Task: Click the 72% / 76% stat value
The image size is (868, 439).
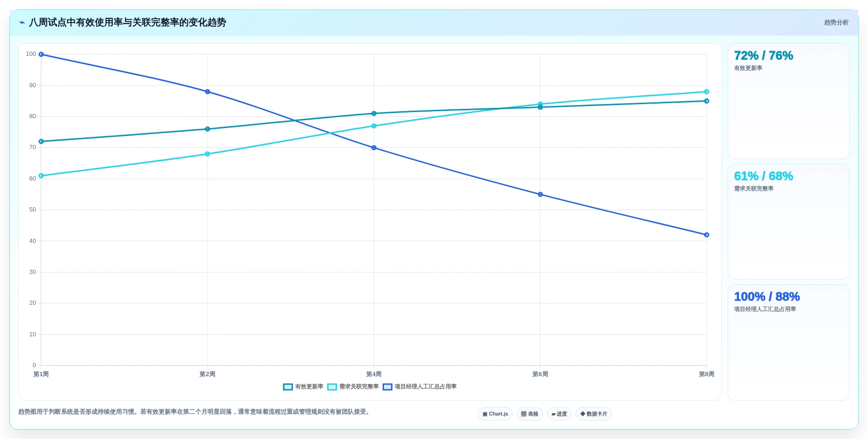Action: tap(763, 56)
